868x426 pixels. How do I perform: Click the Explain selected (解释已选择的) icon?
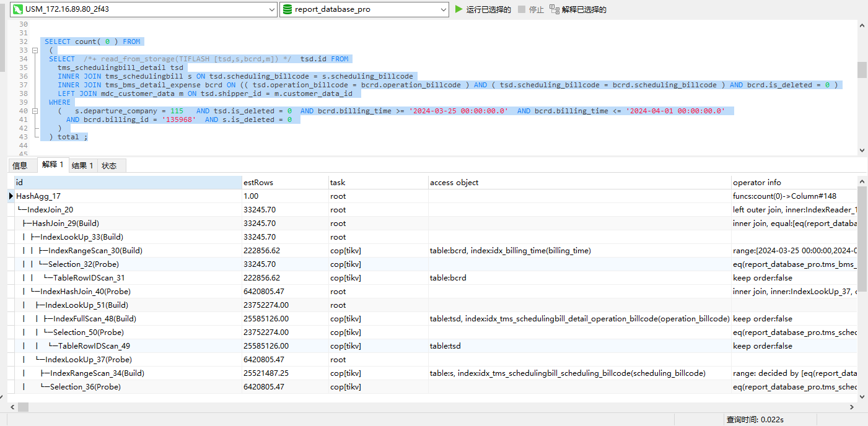(x=554, y=9)
